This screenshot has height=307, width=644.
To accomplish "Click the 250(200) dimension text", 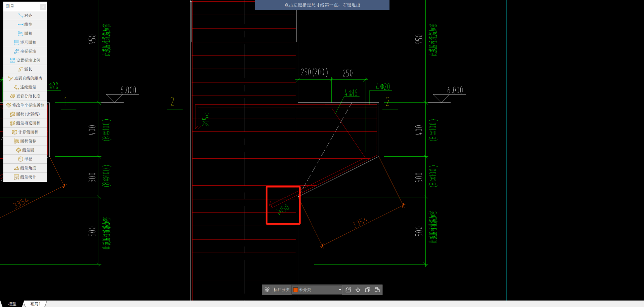I will pos(314,72).
